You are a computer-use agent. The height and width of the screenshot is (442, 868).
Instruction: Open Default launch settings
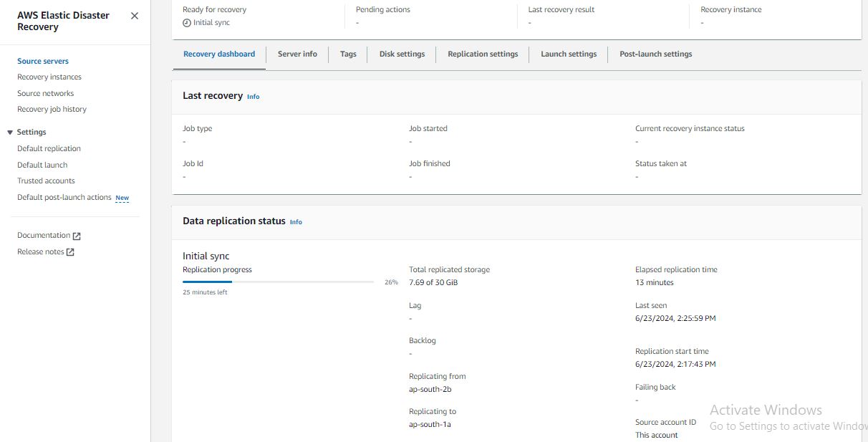[x=42, y=165]
